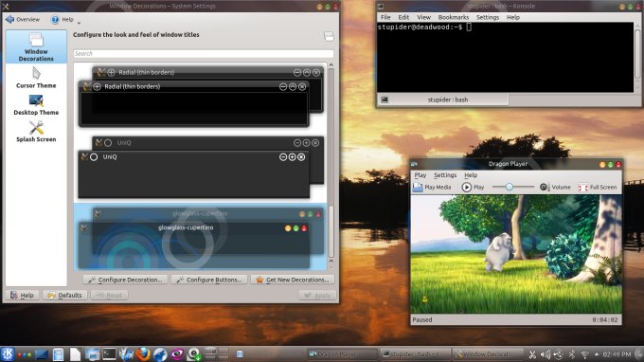This screenshot has height=362, width=644.
Task: Click the Help button at bottom of System Settings
Action: 23,295
